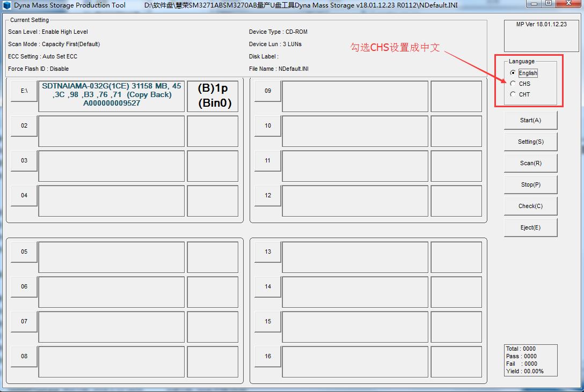Click the Pass : 0000 counter

click(521, 356)
